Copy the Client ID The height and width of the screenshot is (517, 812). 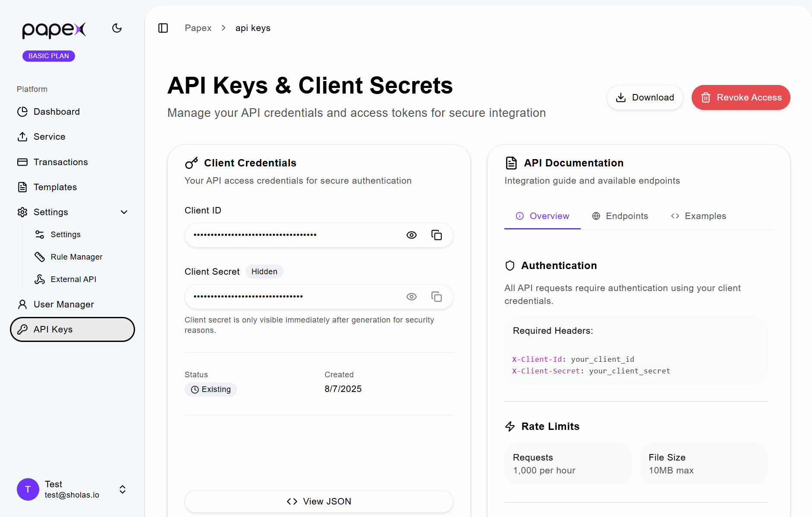437,235
